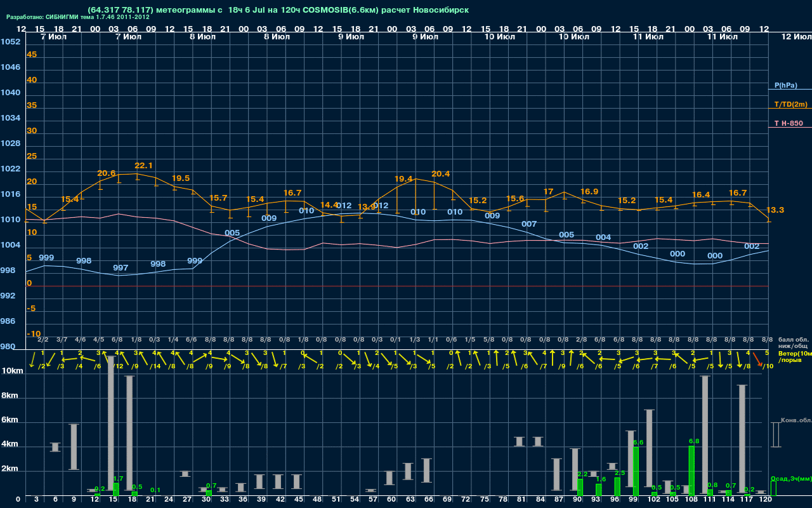Click the temperature value 14.4
Viewport: 812px width, 508px height.
[329, 205]
